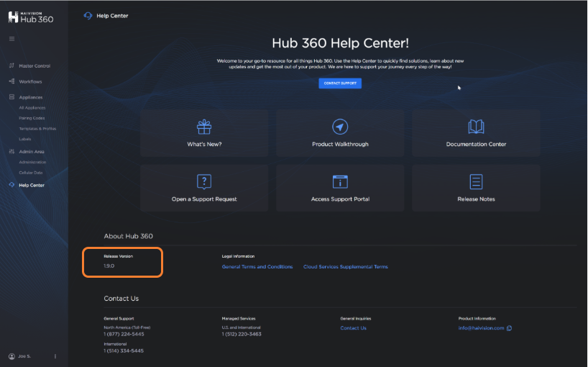Screen dimensions: 588x367
Task: Go to Master Control in sidebar
Action: [x=34, y=66]
